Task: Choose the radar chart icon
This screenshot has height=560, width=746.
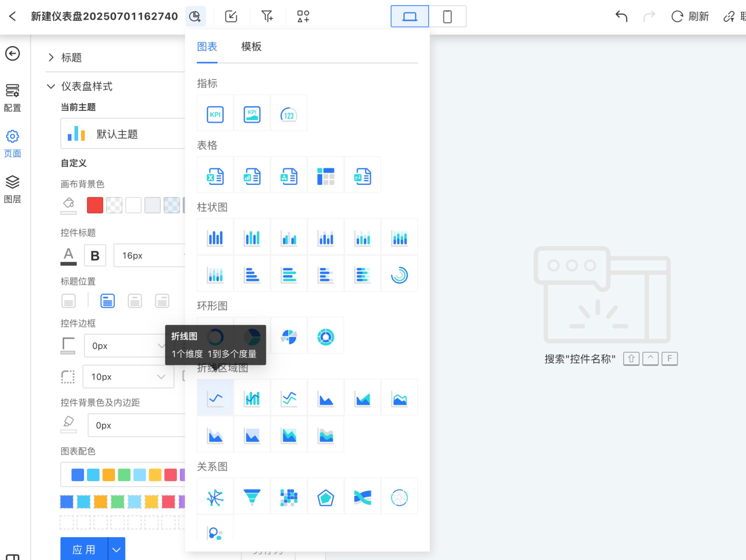Action: [x=326, y=497]
